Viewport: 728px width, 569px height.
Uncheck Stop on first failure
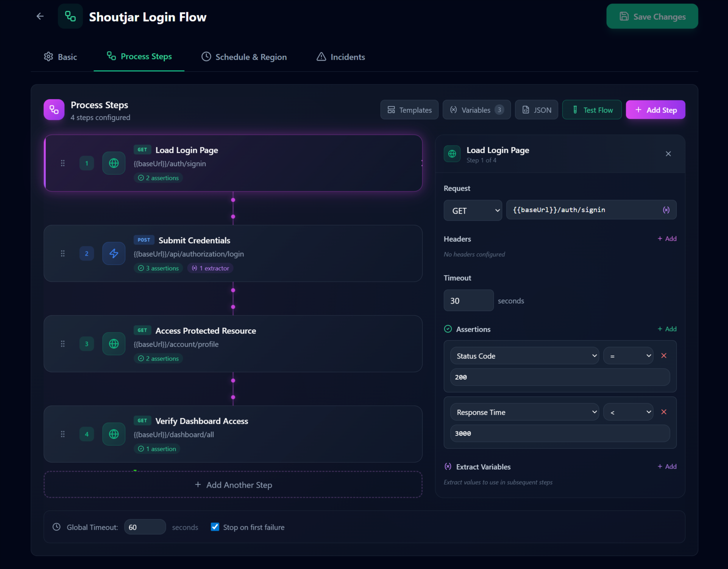215,527
